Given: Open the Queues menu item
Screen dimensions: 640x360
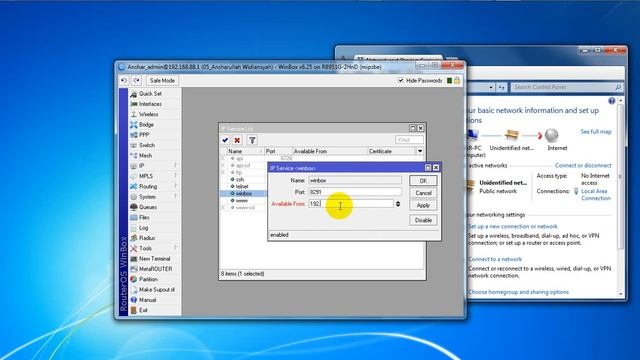Looking at the screenshot, I should pyautogui.click(x=147, y=207).
